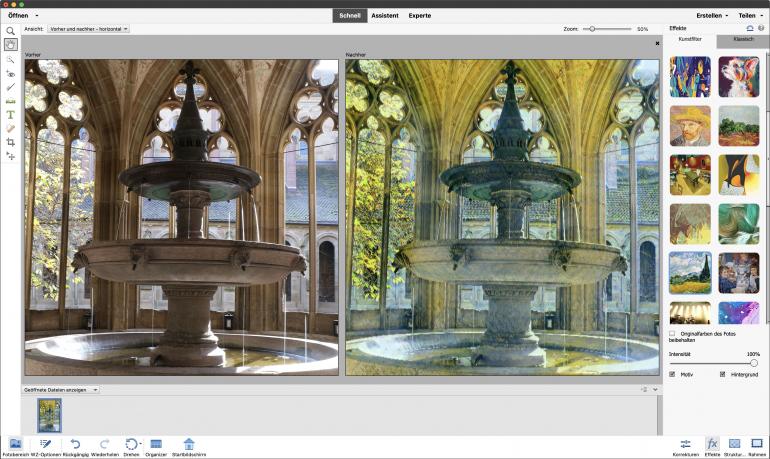The width and height of the screenshot is (770, 459).
Task: Select the Zoom tool in the toolbar
Action: [11, 31]
